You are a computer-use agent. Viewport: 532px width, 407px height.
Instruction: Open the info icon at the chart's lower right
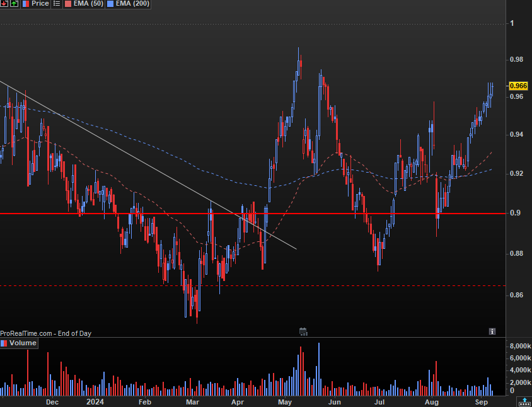(492, 331)
